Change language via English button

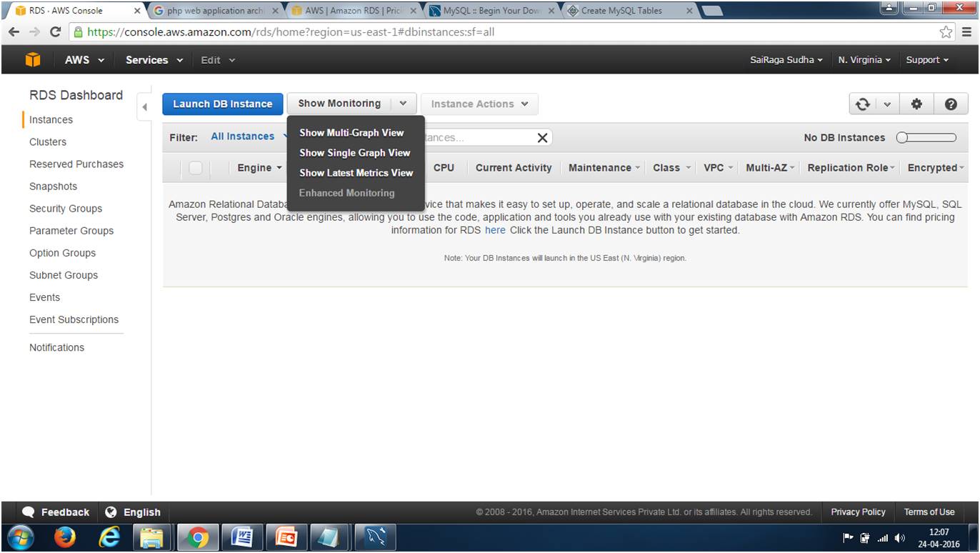click(132, 512)
